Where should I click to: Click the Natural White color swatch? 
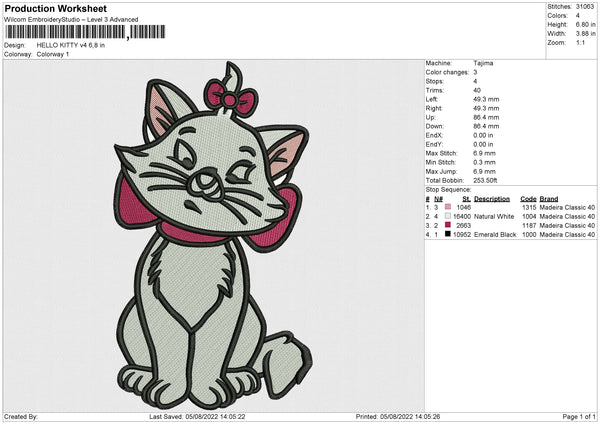pos(448,216)
